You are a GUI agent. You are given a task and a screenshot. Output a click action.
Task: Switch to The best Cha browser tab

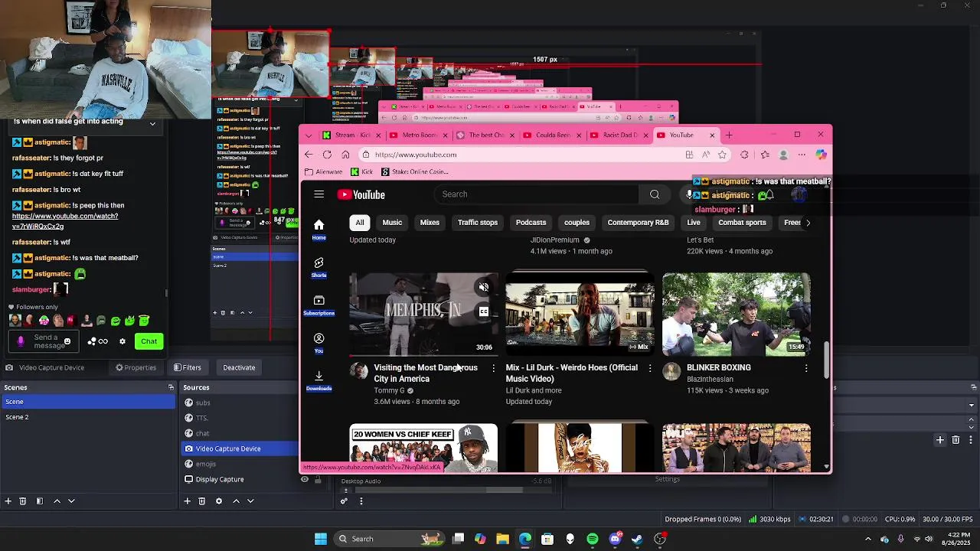coord(483,135)
